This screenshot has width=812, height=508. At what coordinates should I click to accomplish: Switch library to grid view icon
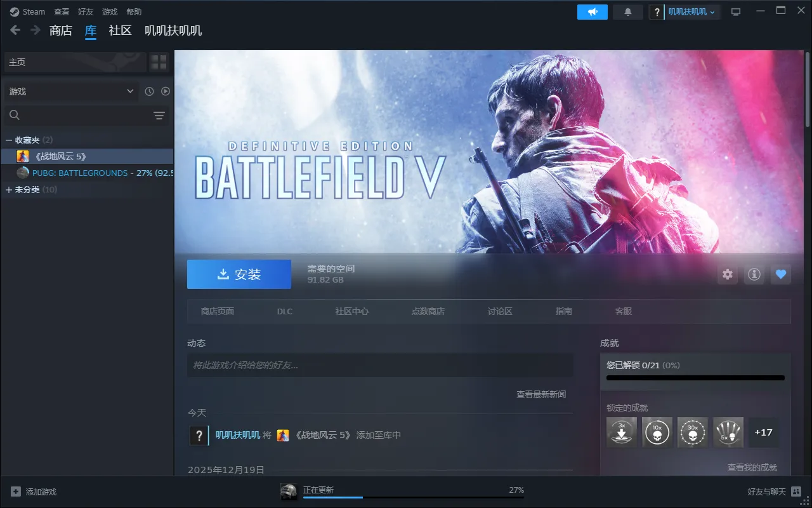(x=159, y=62)
